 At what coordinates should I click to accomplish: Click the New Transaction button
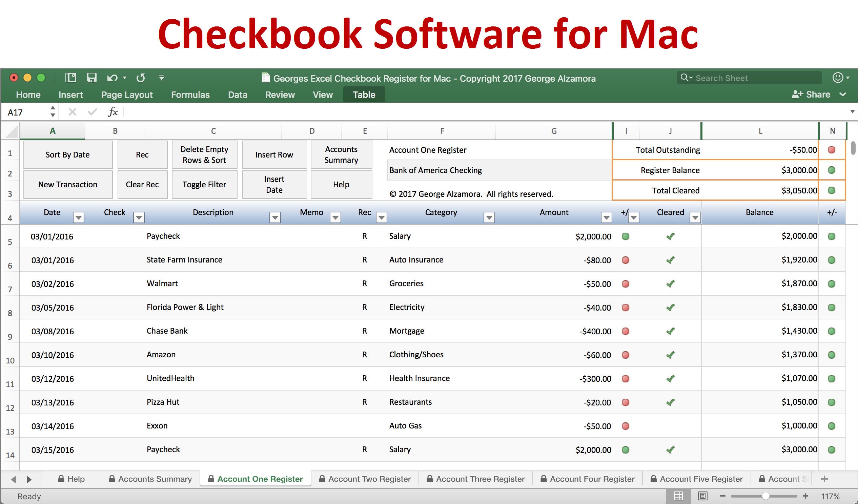(68, 184)
